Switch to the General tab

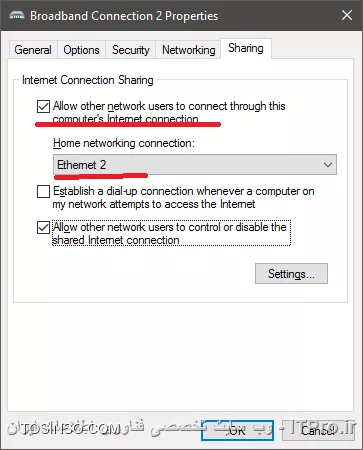pos(33,50)
